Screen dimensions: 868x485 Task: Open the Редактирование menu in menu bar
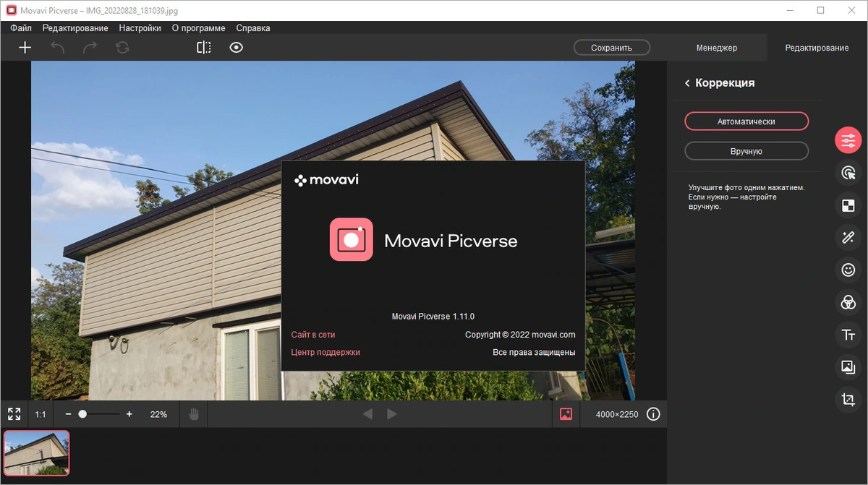click(75, 28)
